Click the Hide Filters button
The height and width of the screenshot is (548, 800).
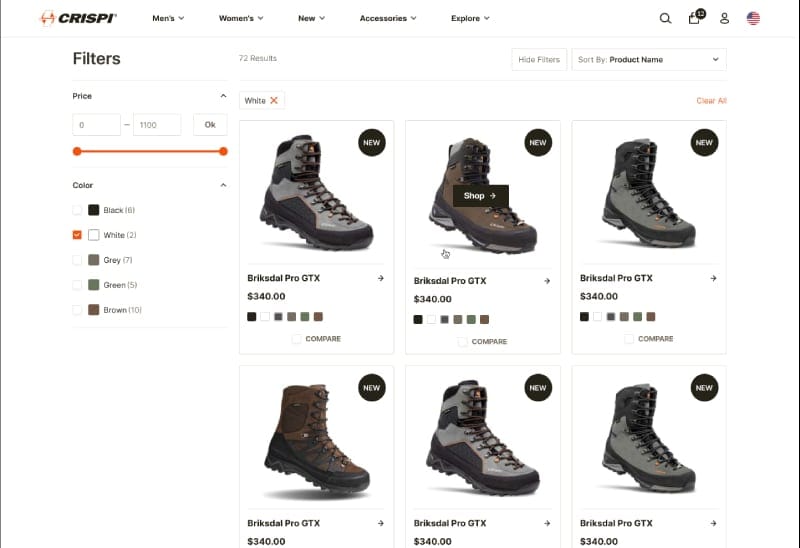539,60
